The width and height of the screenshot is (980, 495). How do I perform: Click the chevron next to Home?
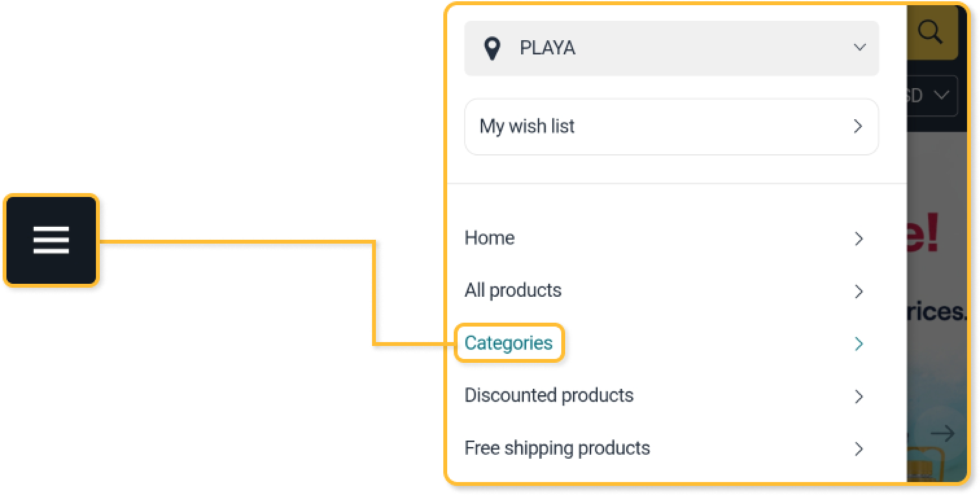click(x=859, y=239)
